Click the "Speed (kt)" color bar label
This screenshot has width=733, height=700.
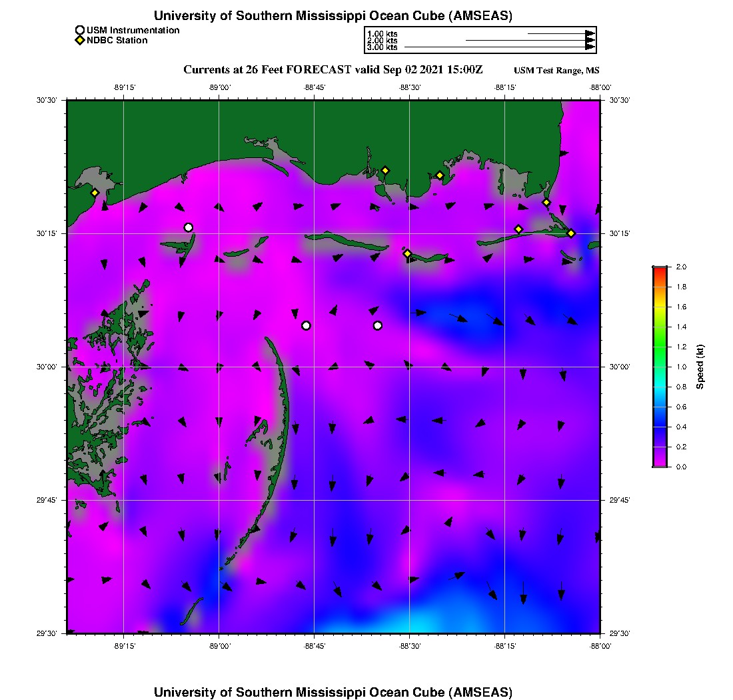(700, 367)
